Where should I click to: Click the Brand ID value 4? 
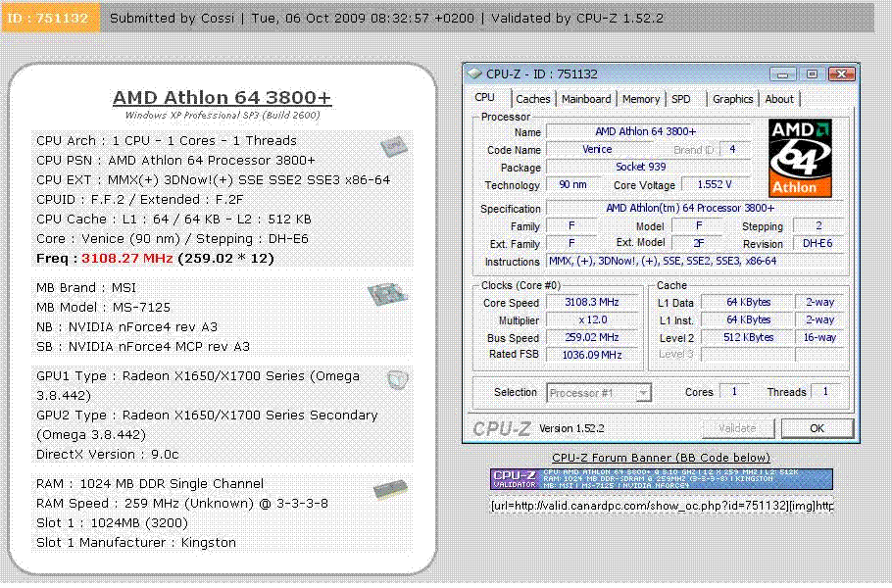pos(733,150)
